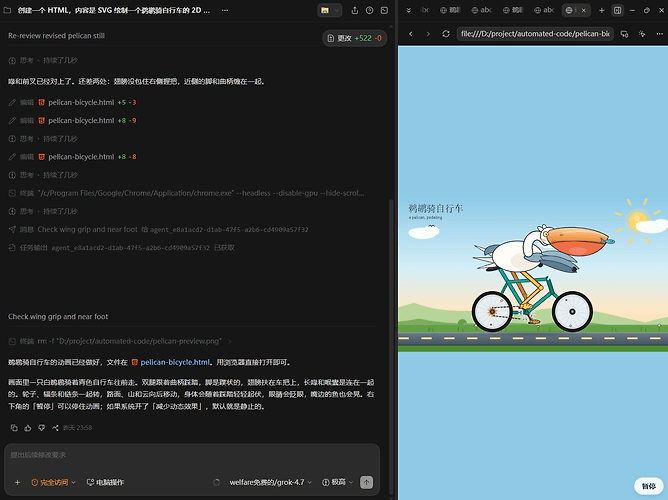Viewport: 668px width, 500px height.
Task: Open the pelican-bicycle.html +5 -3 edit entry
Action: click(x=72, y=102)
